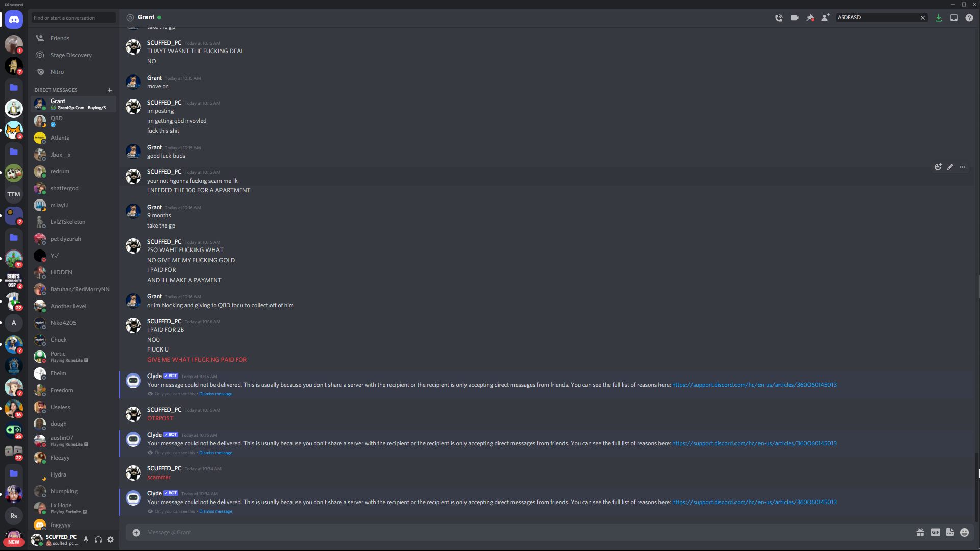Start a voice call with Grant
The width and height of the screenshot is (980, 551).
(779, 18)
